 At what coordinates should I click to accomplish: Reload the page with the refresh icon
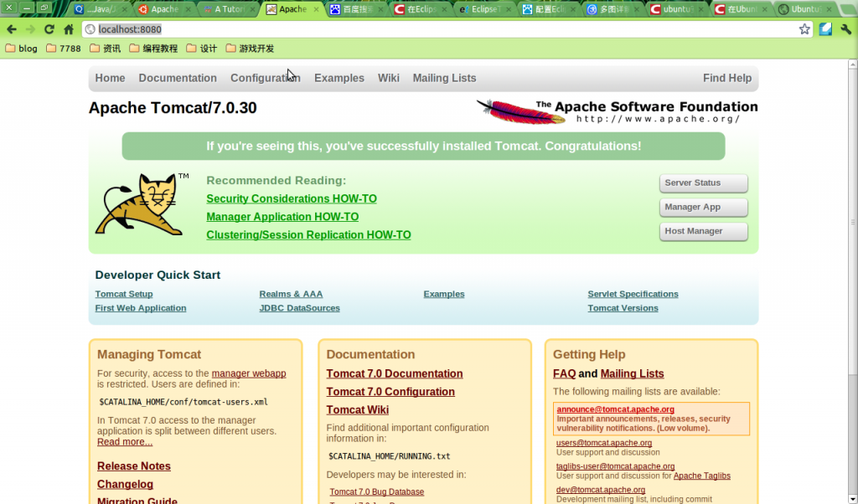point(49,29)
